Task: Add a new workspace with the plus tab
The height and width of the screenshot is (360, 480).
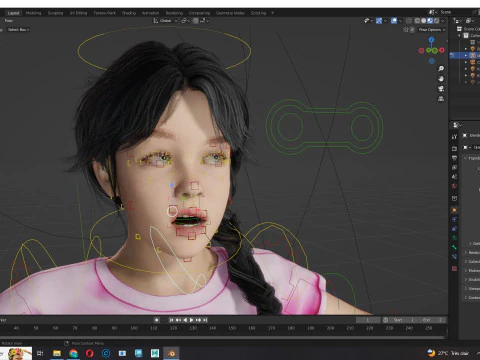Action: [272, 13]
